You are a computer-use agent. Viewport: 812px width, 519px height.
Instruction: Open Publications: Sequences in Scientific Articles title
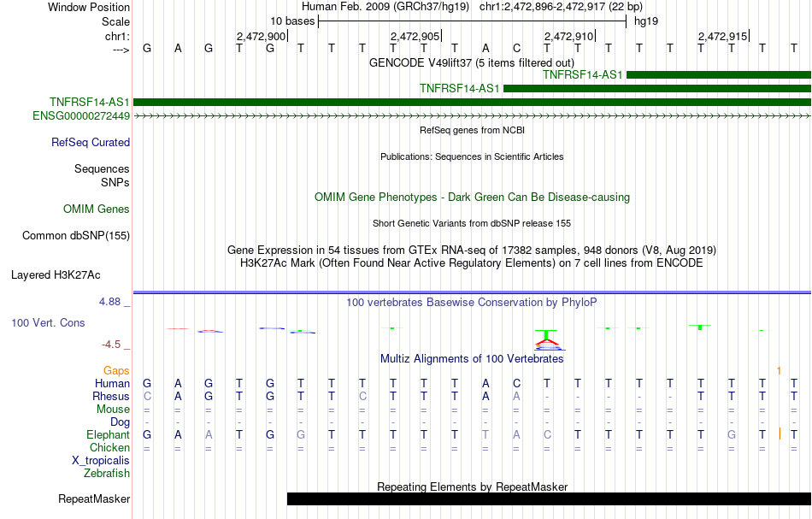[x=472, y=157]
